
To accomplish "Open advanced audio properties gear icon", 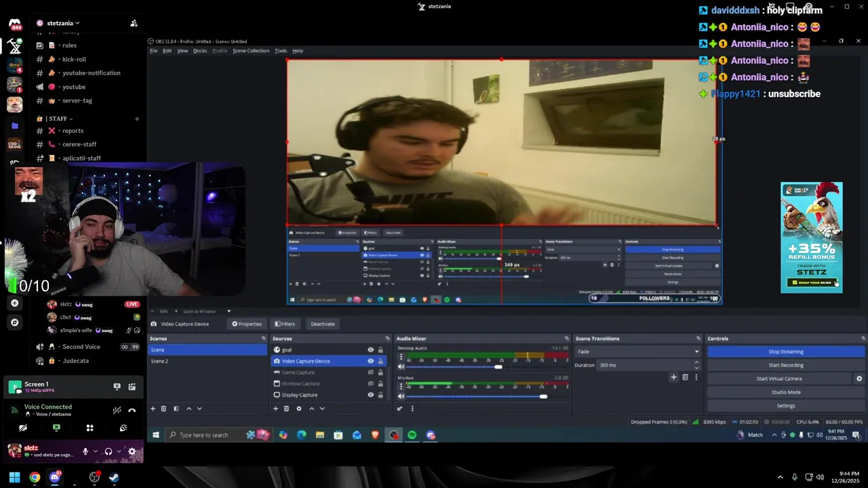I will tap(400, 409).
